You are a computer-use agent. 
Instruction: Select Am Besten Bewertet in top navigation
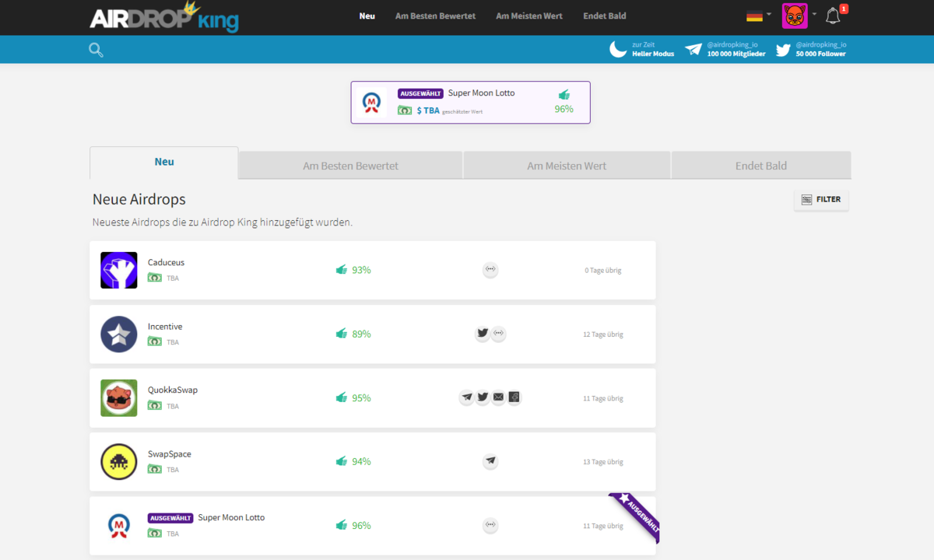coord(435,16)
